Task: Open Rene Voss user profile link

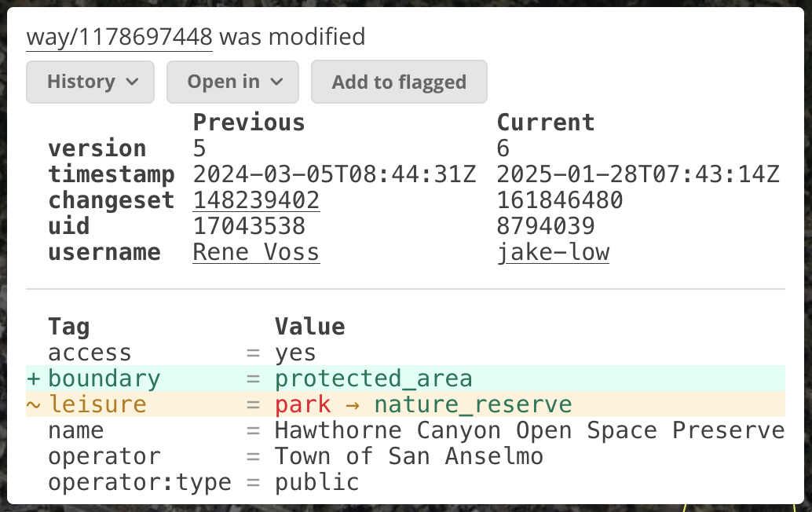Action: [x=256, y=252]
